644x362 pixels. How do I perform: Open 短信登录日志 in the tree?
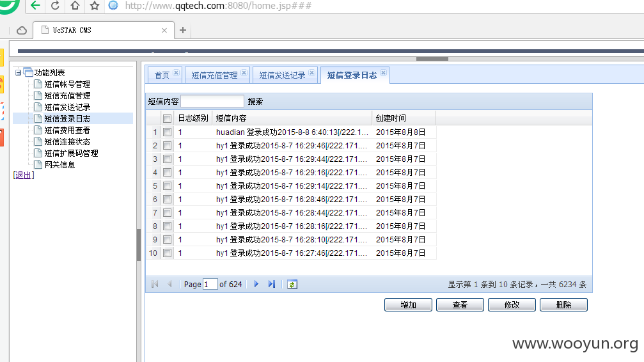coord(67,119)
